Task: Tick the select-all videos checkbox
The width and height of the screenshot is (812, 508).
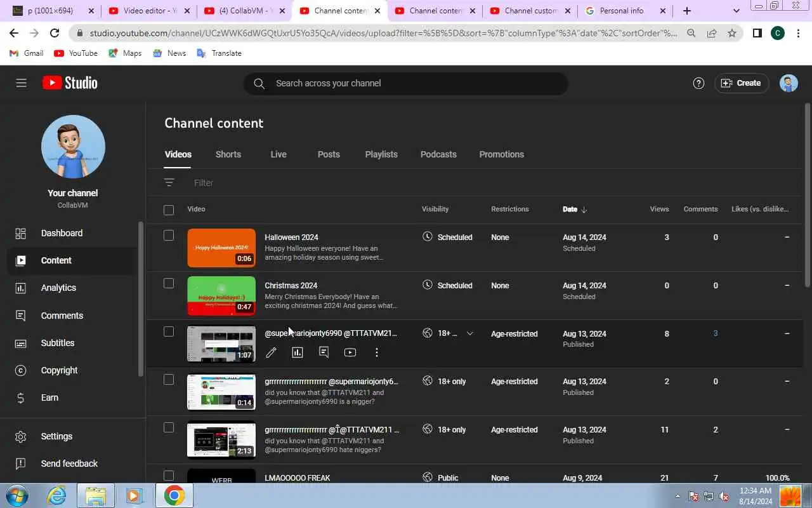Action: 169,210
